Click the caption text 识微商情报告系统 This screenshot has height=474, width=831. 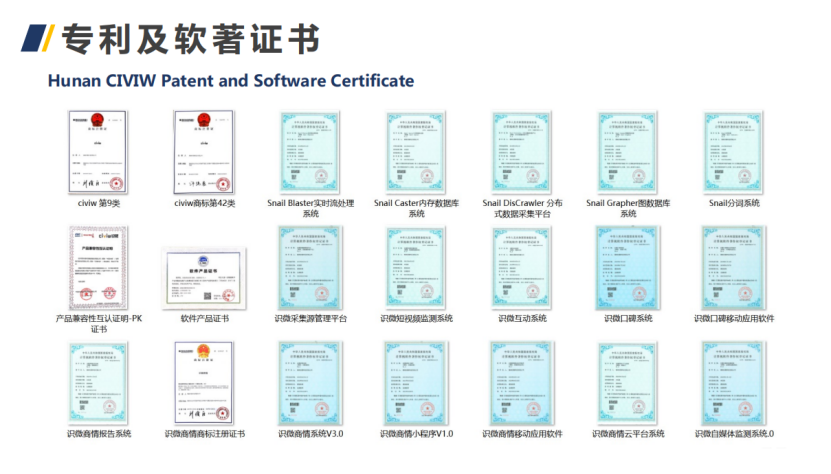(99, 434)
